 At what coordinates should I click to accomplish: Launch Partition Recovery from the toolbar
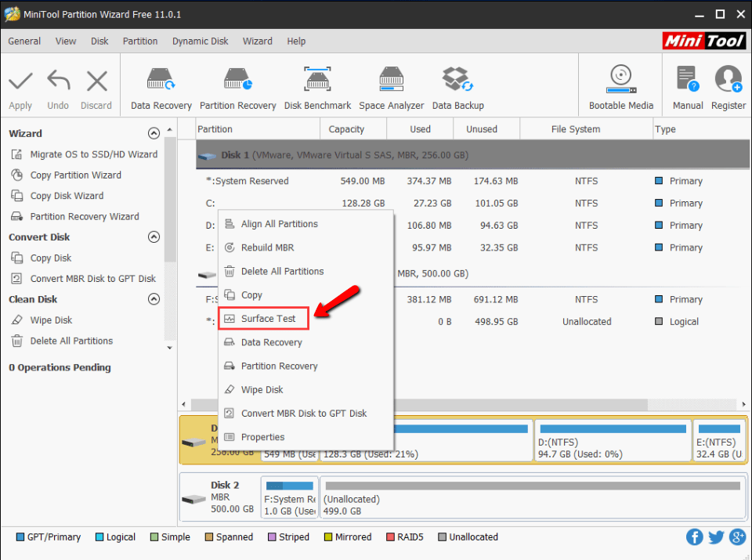click(x=237, y=85)
